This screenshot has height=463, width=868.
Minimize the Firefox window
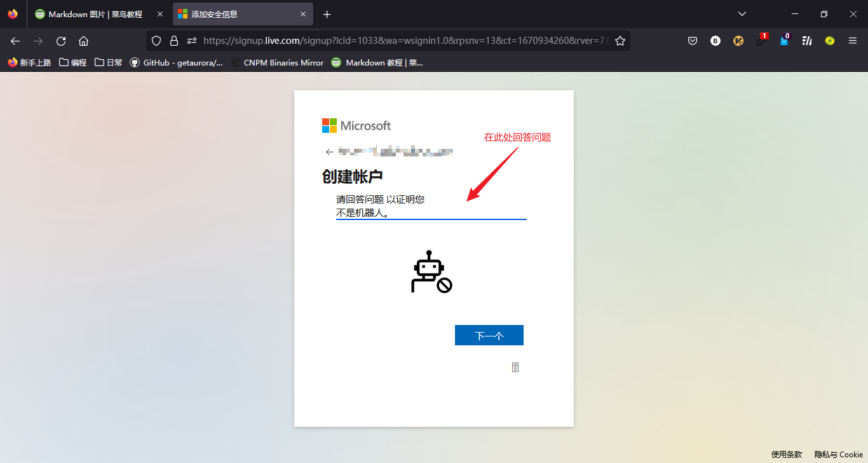[795, 14]
